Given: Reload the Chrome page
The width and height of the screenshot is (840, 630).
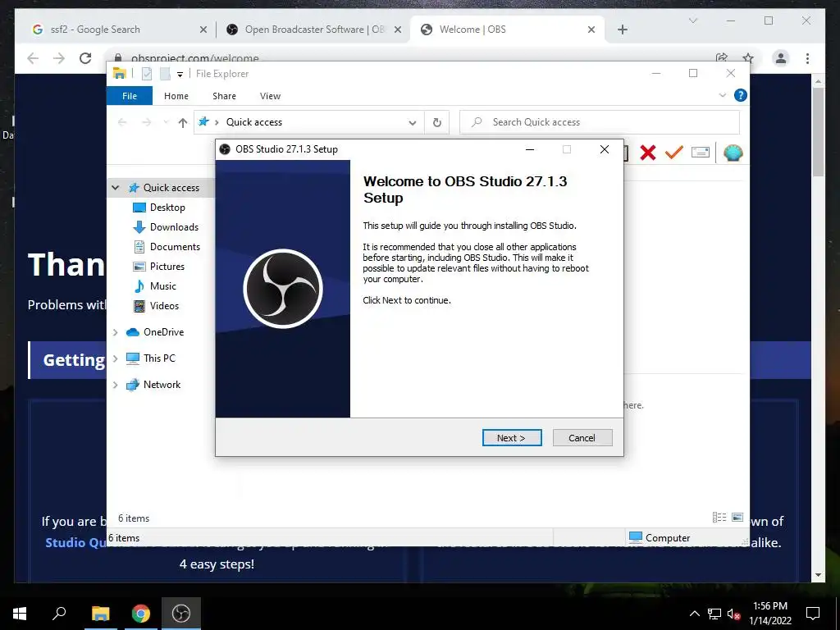Looking at the screenshot, I should [85, 58].
